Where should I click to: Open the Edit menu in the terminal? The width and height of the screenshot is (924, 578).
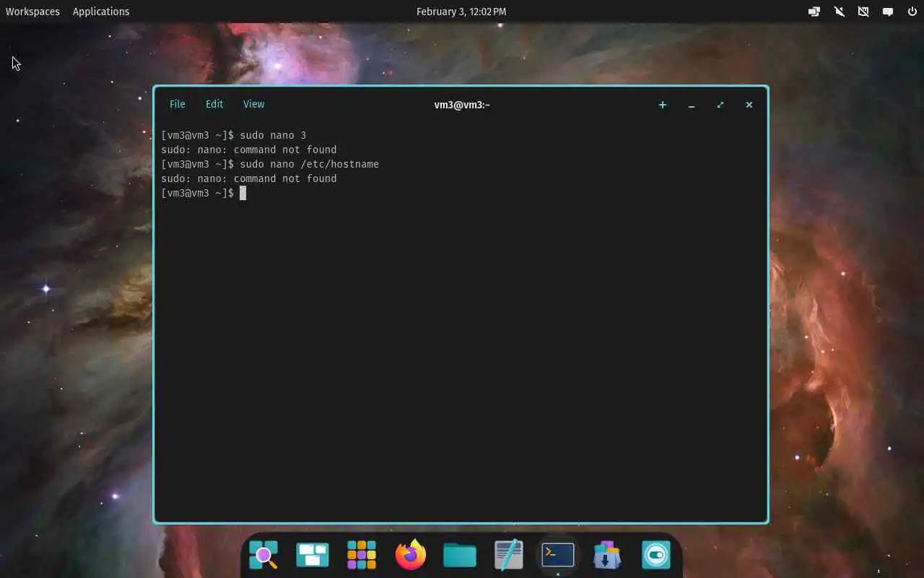214,104
